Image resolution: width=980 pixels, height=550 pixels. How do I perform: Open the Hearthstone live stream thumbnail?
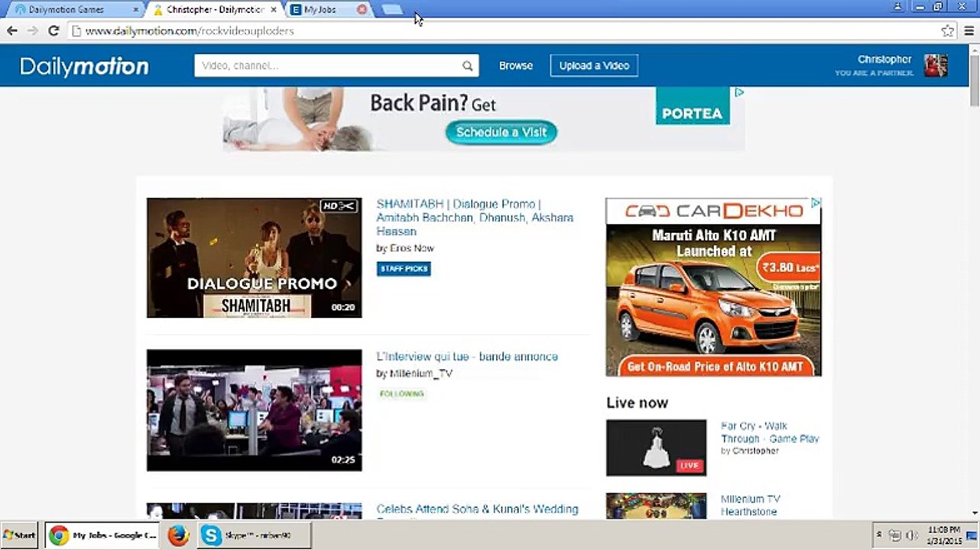pyautogui.click(x=657, y=506)
